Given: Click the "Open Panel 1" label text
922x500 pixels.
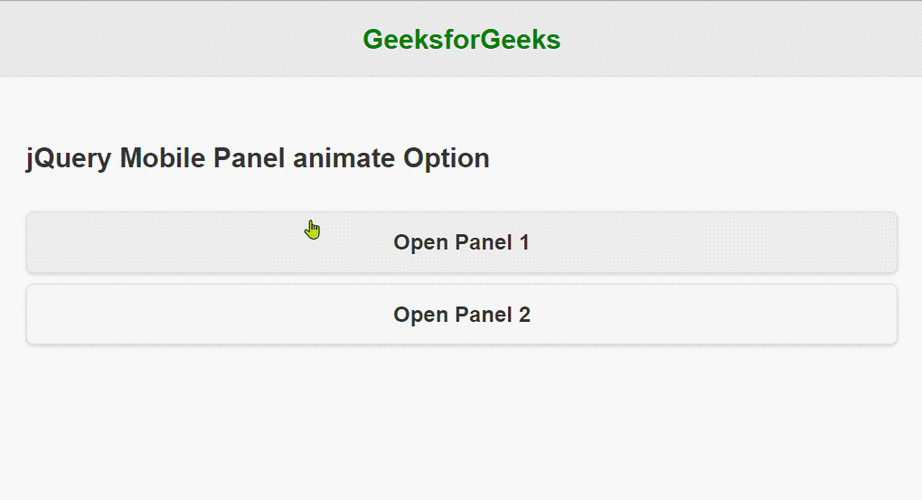Looking at the screenshot, I should (462, 242).
